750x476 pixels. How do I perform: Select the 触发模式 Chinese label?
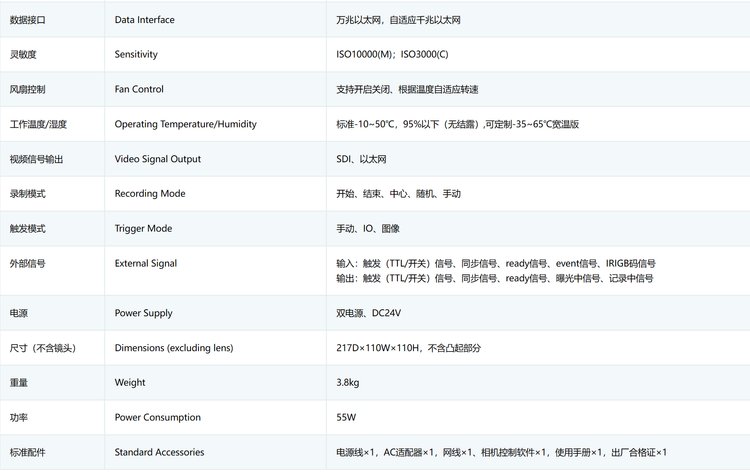[x=26, y=228]
